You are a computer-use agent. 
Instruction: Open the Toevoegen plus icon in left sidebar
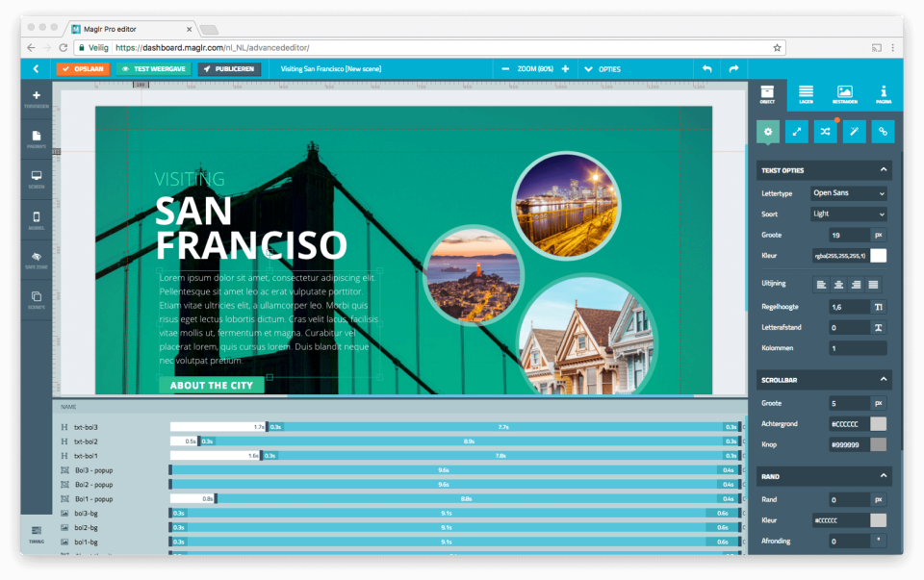point(37,93)
